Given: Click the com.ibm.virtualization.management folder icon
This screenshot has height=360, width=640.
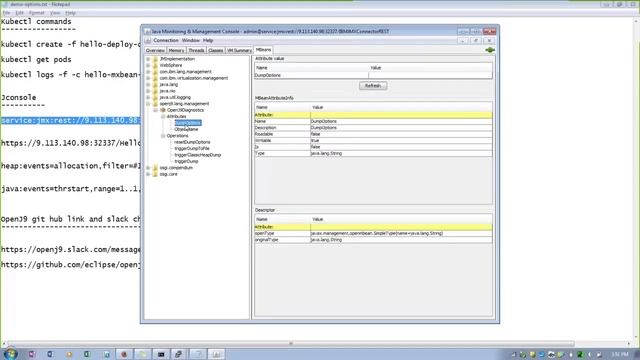Looking at the screenshot, I should pyautogui.click(x=155, y=78).
